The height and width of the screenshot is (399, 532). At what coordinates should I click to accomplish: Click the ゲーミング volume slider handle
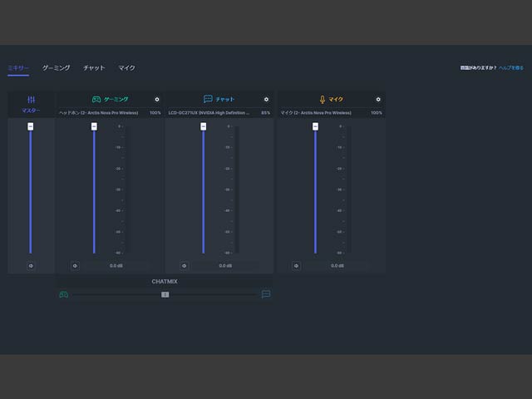(x=94, y=126)
